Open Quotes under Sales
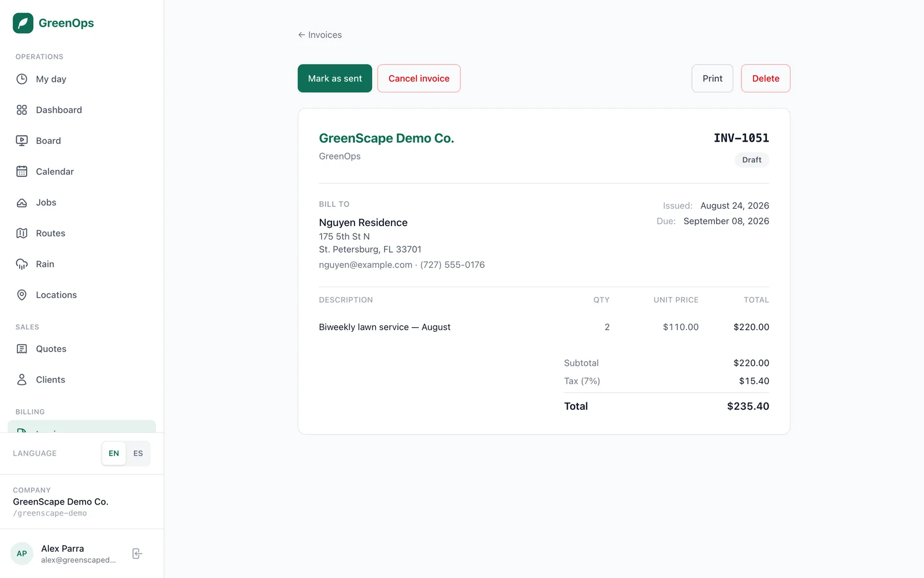The width and height of the screenshot is (924, 578). (82, 349)
